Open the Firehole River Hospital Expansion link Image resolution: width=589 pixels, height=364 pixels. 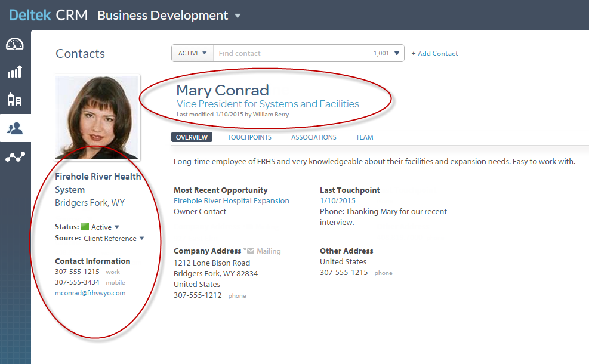(x=232, y=201)
